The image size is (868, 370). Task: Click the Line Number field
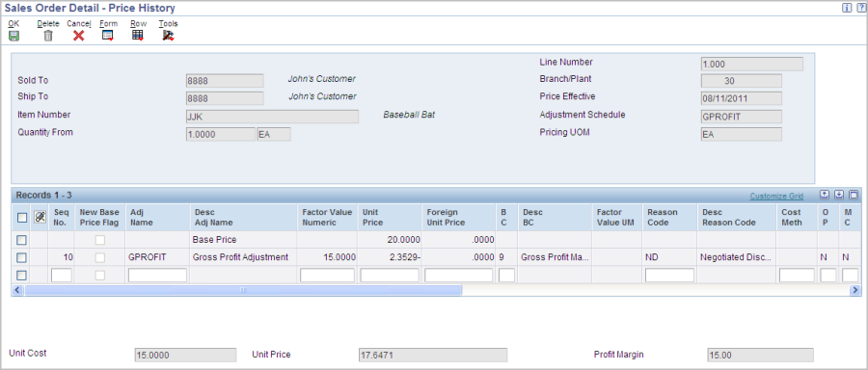[x=751, y=65]
